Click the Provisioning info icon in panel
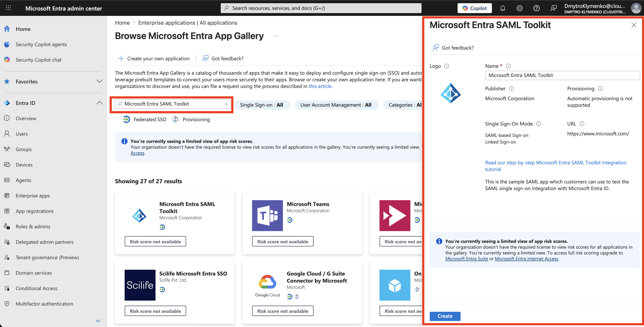The width and height of the screenshot is (644, 327). 600,88
